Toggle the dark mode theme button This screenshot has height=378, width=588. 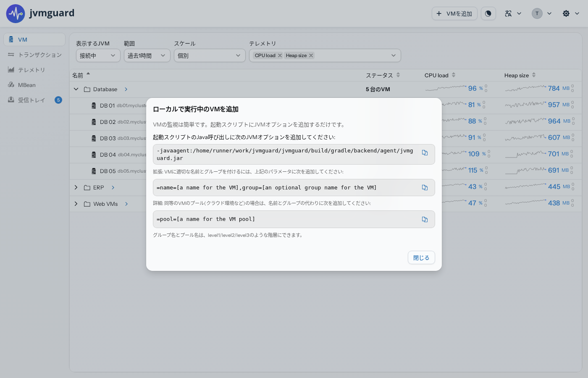488,13
